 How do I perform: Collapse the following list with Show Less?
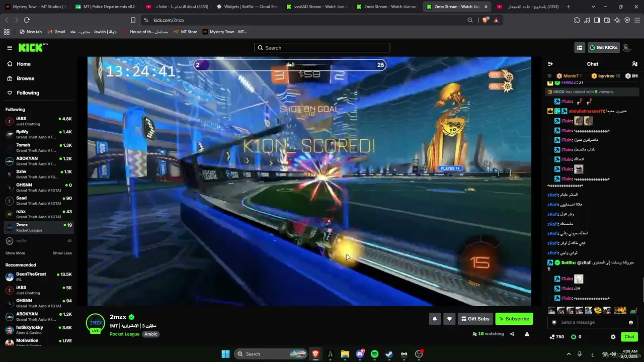[x=62, y=253]
